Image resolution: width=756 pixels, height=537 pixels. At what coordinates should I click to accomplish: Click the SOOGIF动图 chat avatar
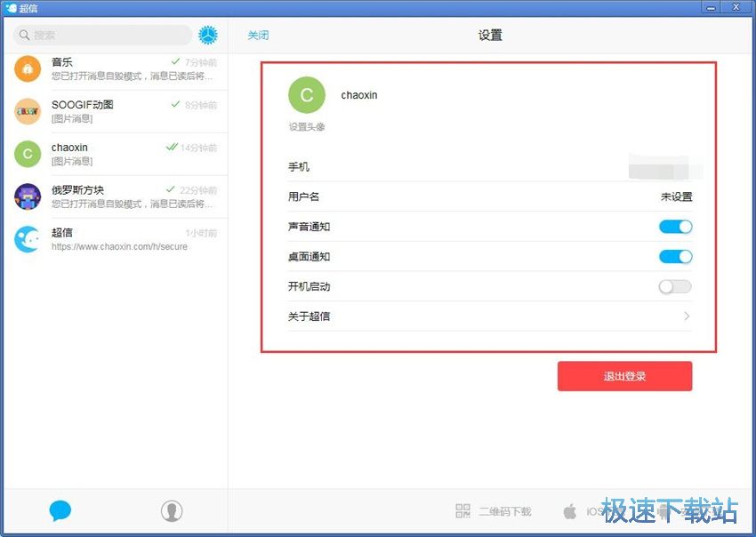28,111
